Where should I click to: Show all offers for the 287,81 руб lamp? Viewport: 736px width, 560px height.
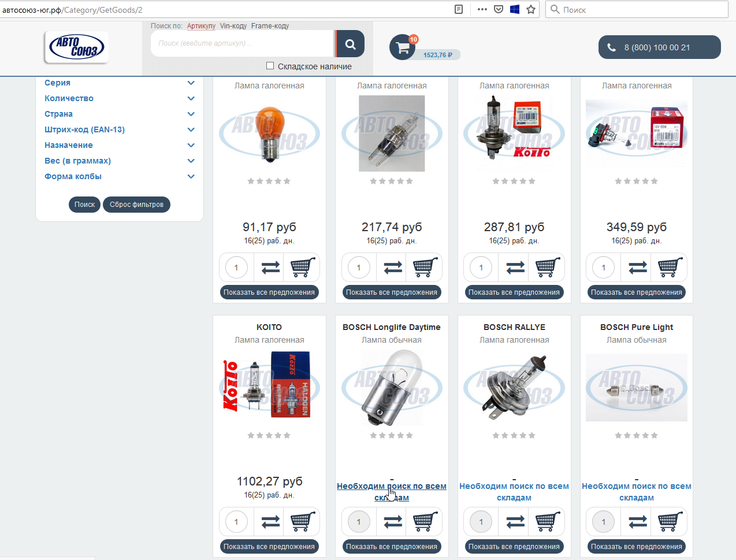click(x=514, y=292)
